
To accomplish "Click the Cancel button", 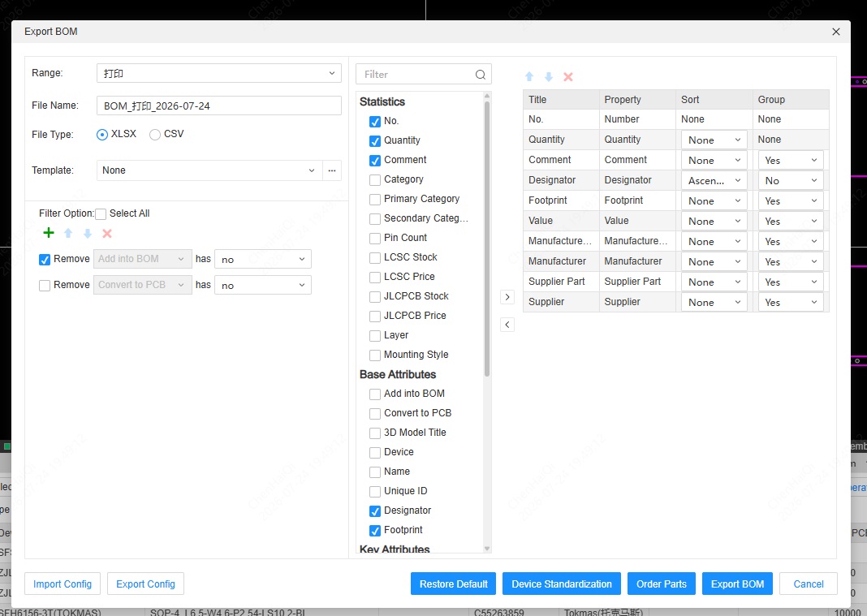I will 809,584.
